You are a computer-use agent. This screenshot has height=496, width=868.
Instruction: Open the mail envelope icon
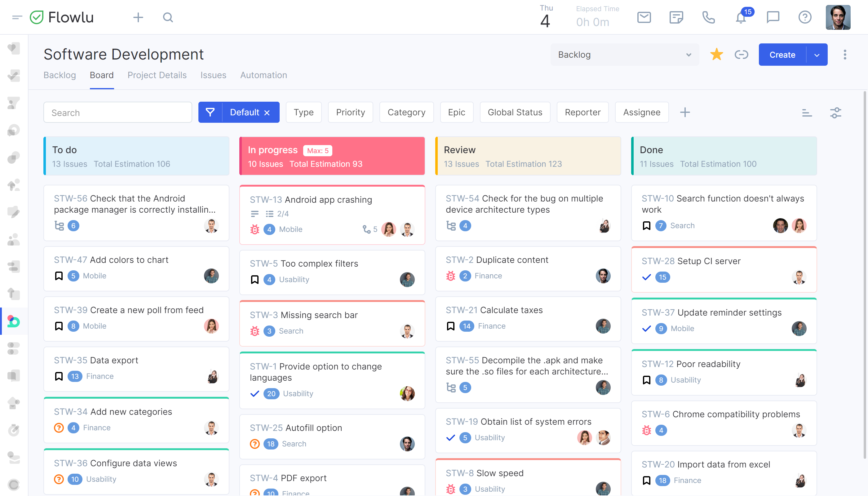pyautogui.click(x=644, y=17)
